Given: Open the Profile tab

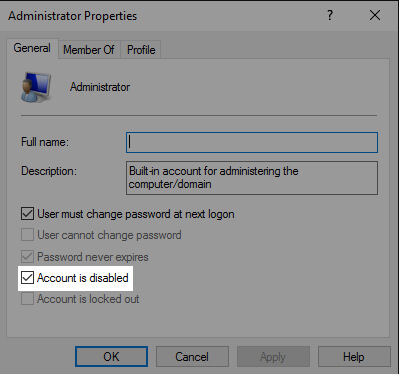Looking at the screenshot, I should click(x=141, y=50).
